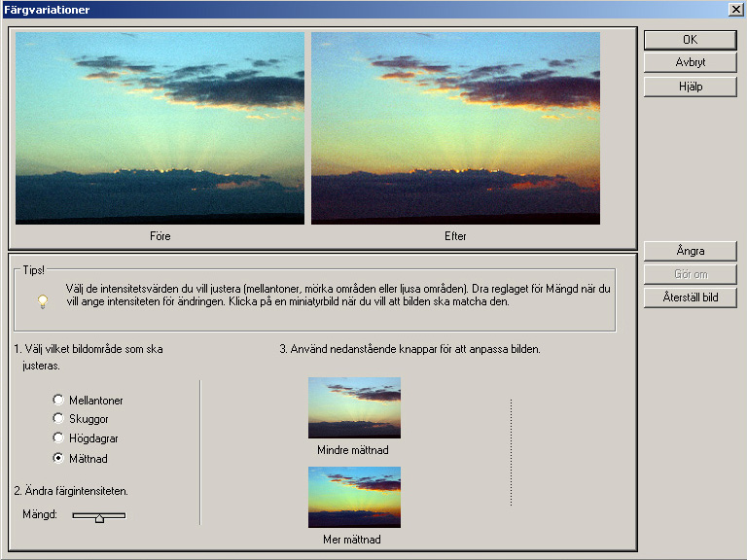The width and height of the screenshot is (747, 560).
Task: Pick the Mättnad radio option
Action: point(59,458)
